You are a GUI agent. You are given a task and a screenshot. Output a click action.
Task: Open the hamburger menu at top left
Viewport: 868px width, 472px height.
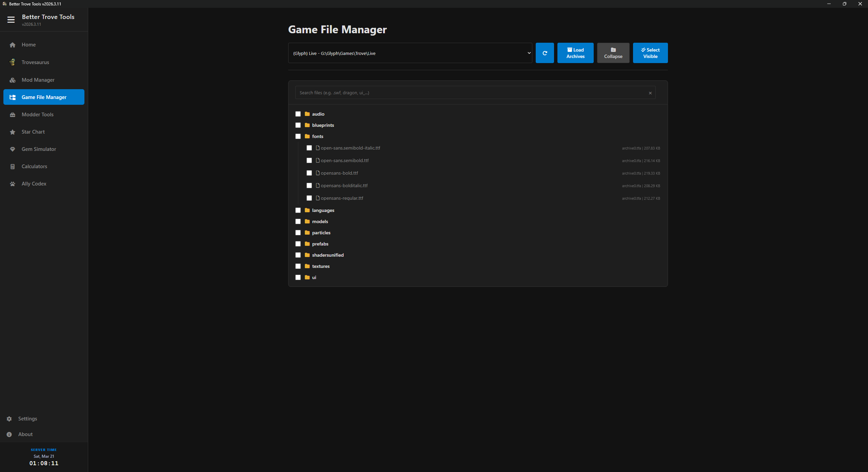point(11,20)
